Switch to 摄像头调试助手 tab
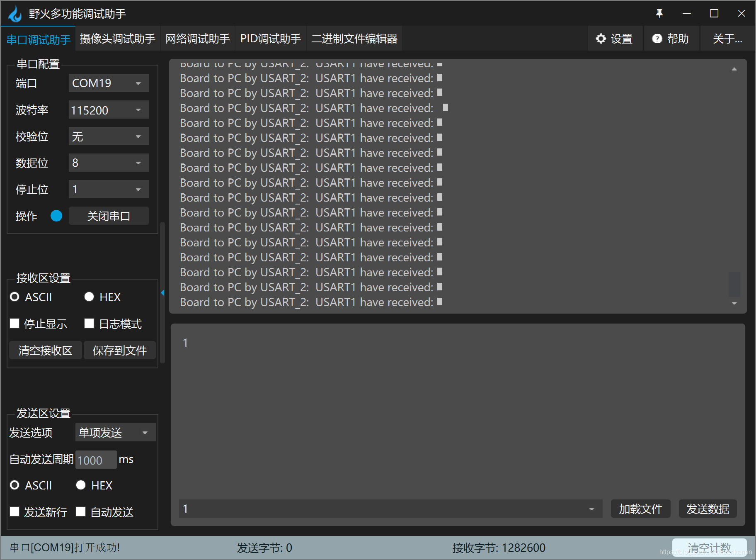 tap(117, 39)
